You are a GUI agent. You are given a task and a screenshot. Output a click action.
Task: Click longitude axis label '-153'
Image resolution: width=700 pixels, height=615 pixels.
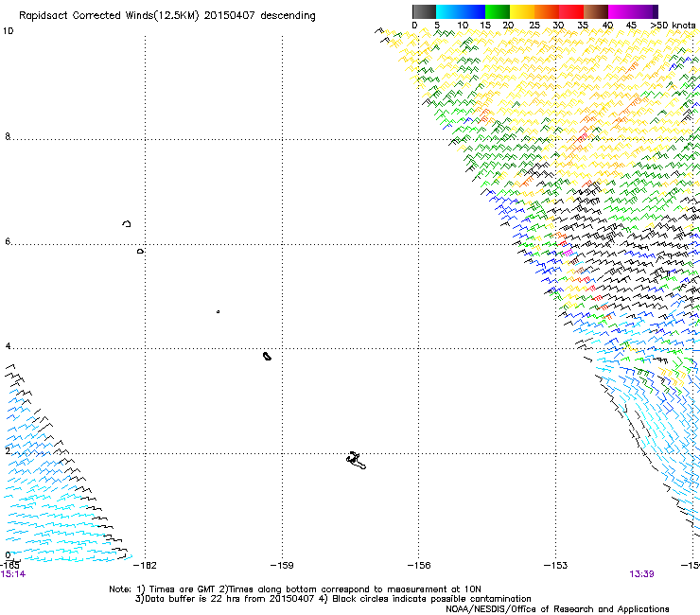[556, 566]
